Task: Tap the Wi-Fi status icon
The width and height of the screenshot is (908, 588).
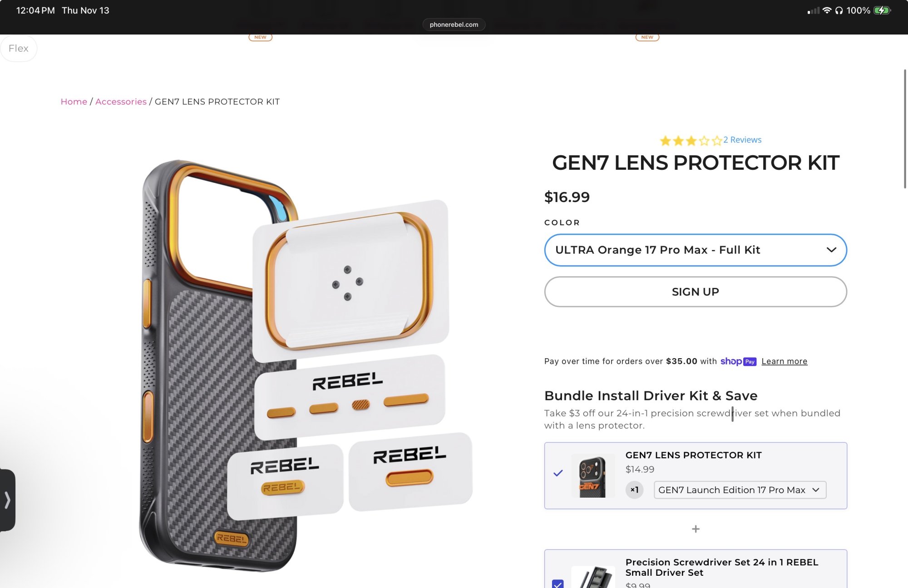Action: pos(827,10)
